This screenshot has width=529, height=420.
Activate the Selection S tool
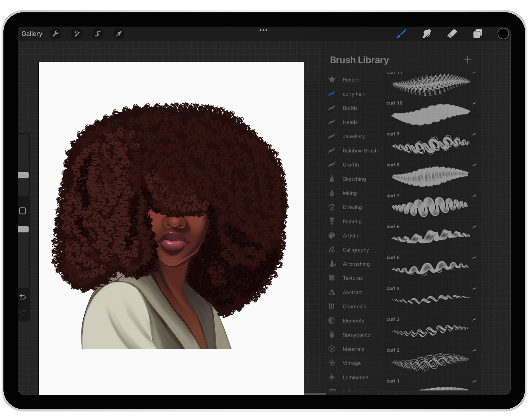pyautogui.click(x=98, y=34)
